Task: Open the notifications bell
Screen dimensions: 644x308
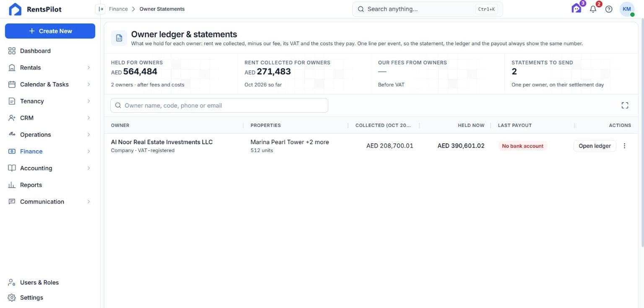Action: (593, 9)
